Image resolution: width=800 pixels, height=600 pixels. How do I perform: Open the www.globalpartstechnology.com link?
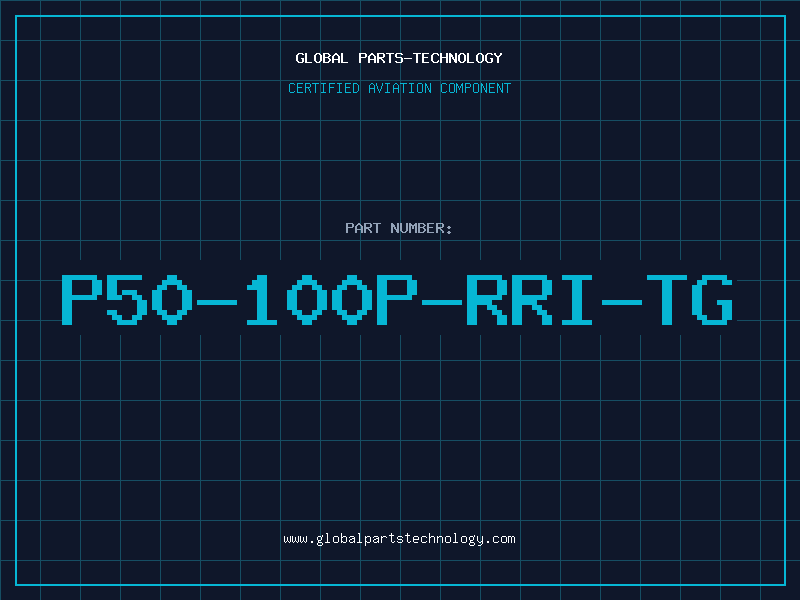[399, 539]
